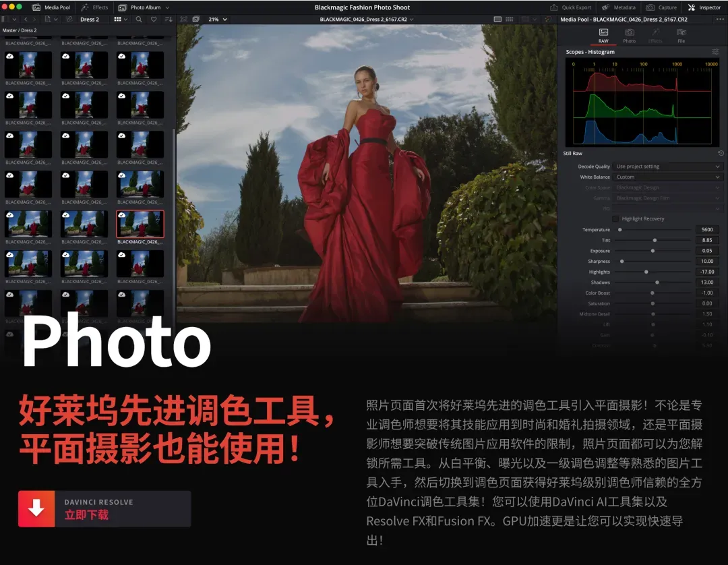Click the sort order icon
Screen dimensions: 728x565
[x=169, y=20]
